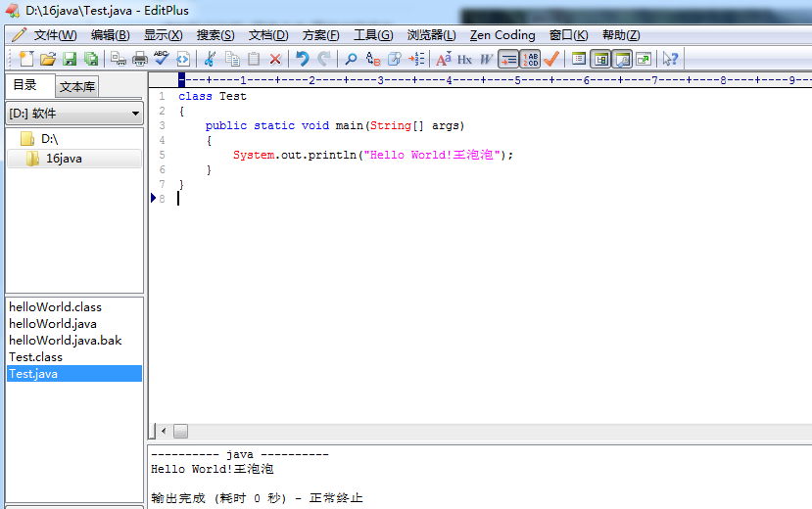Click the Find in Files icon
The image size is (812, 509).
pos(395,59)
